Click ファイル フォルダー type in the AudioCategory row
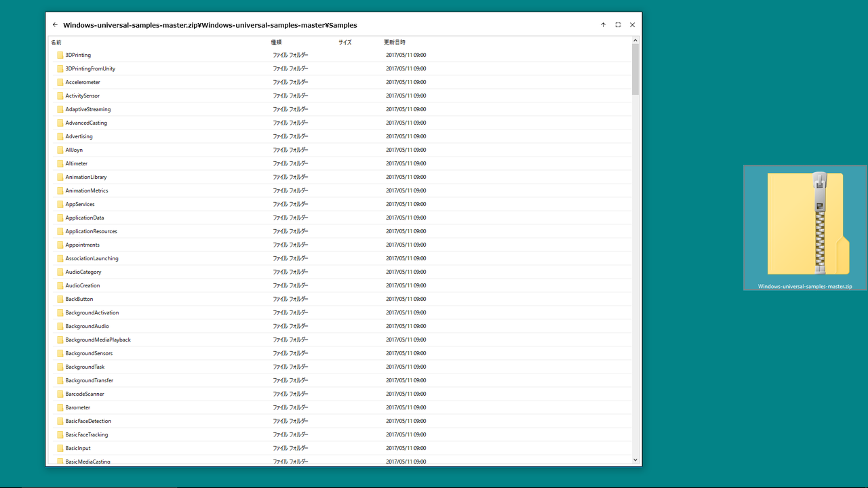Screen dimensions: 868x488 pos(290,272)
